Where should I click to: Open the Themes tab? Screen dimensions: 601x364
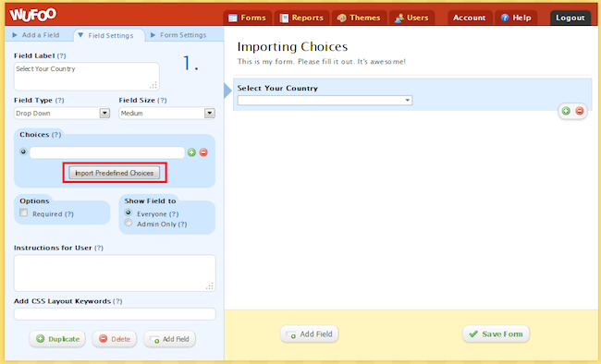[x=359, y=18]
